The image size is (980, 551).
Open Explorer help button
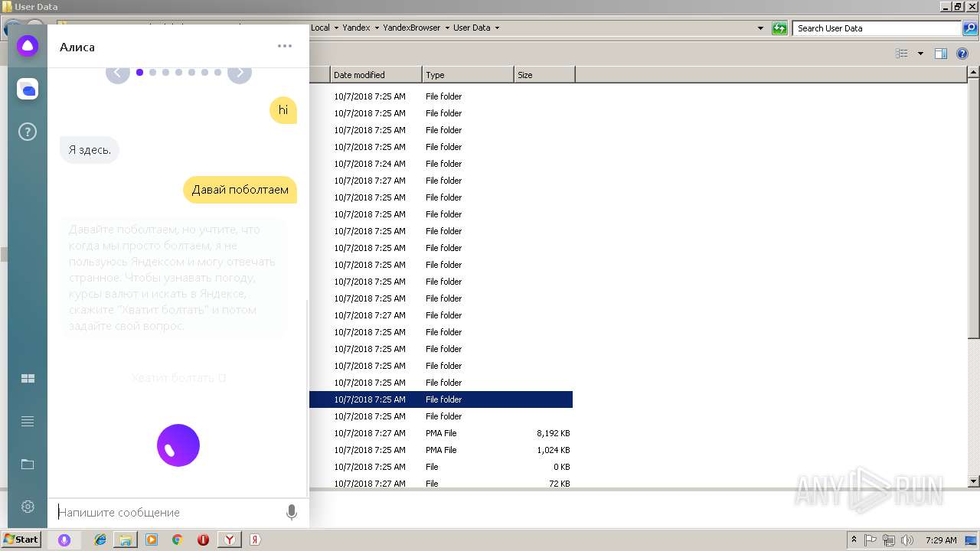[962, 54]
